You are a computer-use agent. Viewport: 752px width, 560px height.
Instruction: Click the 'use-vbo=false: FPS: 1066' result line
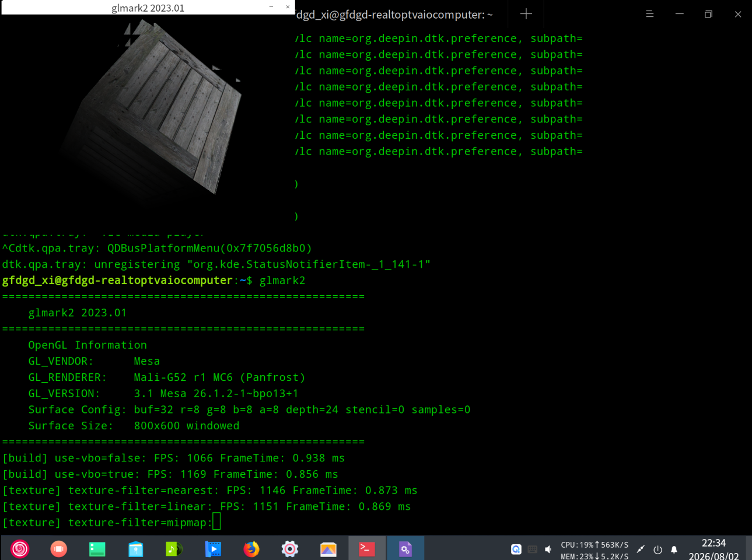(174, 458)
